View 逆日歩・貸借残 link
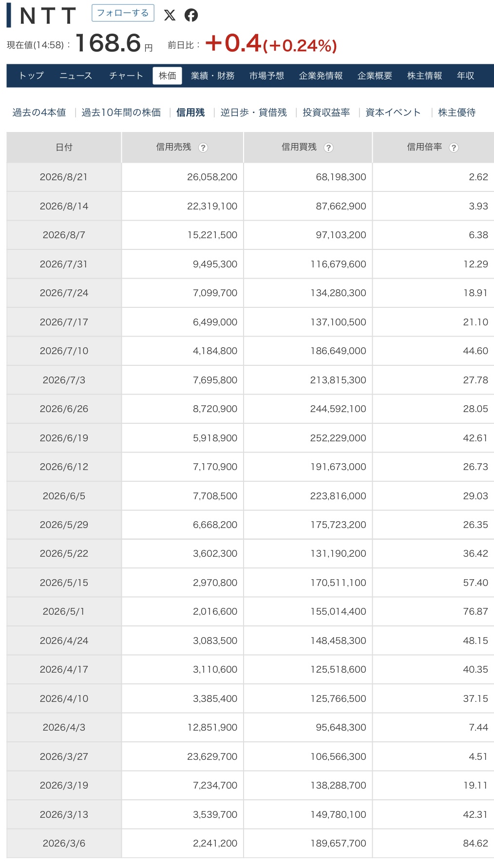This screenshot has height=868, width=494. pos(254,113)
